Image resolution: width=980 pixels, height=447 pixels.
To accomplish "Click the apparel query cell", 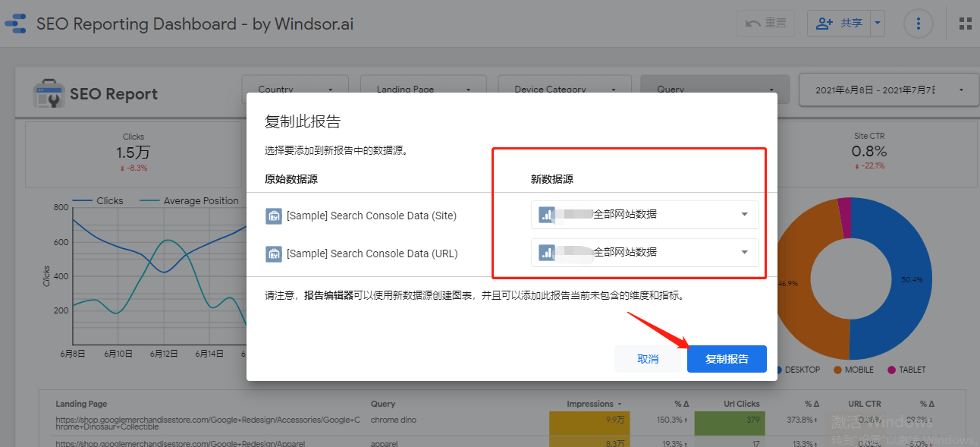I will pyautogui.click(x=385, y=442).
